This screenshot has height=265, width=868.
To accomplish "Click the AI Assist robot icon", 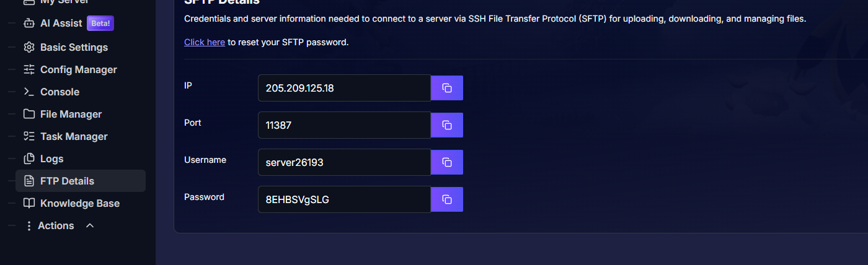I will 29,24.
